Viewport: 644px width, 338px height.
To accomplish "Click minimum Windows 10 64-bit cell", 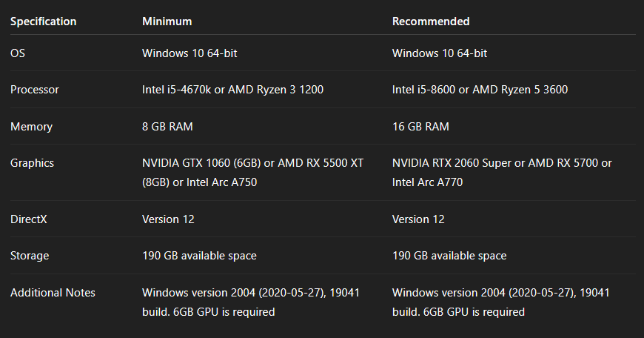I will [x=189, y=53].
